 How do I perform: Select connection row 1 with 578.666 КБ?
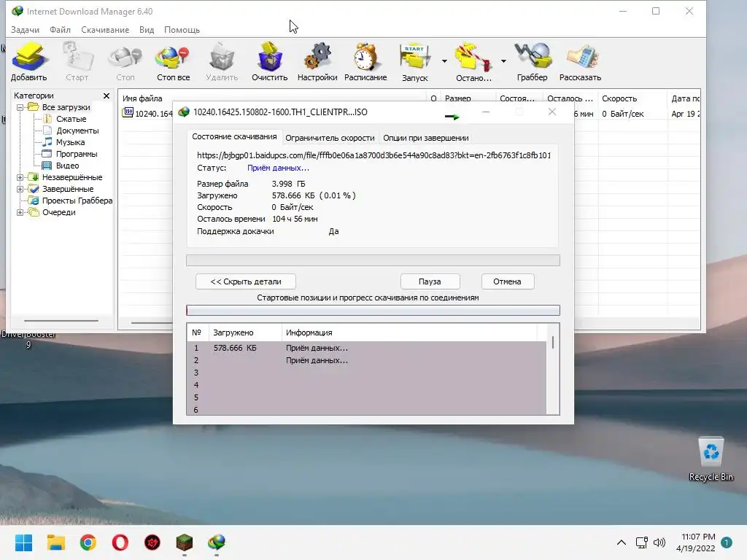coord(366,348)
